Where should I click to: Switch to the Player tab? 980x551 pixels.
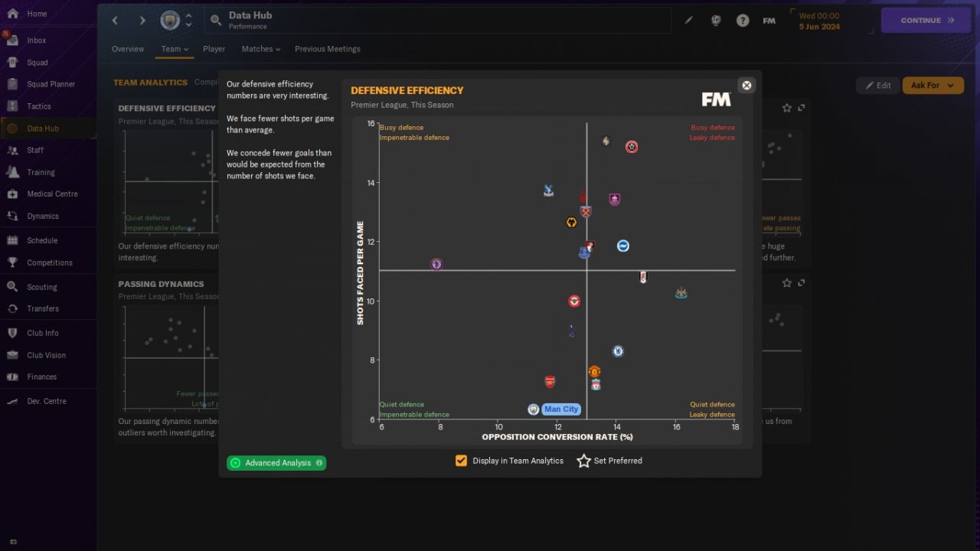(214, 49)
